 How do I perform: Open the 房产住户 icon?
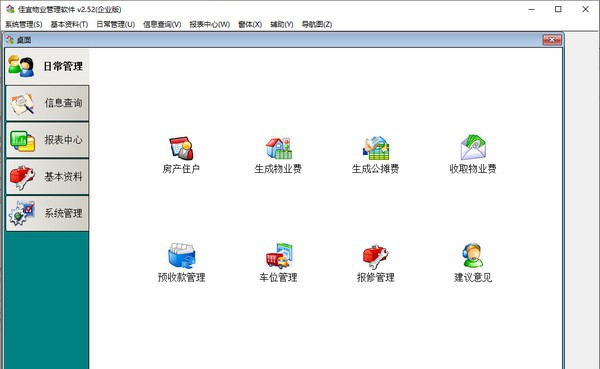tap(181, 148)
